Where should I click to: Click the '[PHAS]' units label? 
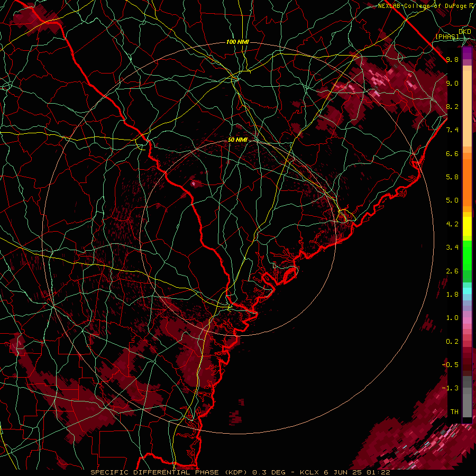(447, 36)
